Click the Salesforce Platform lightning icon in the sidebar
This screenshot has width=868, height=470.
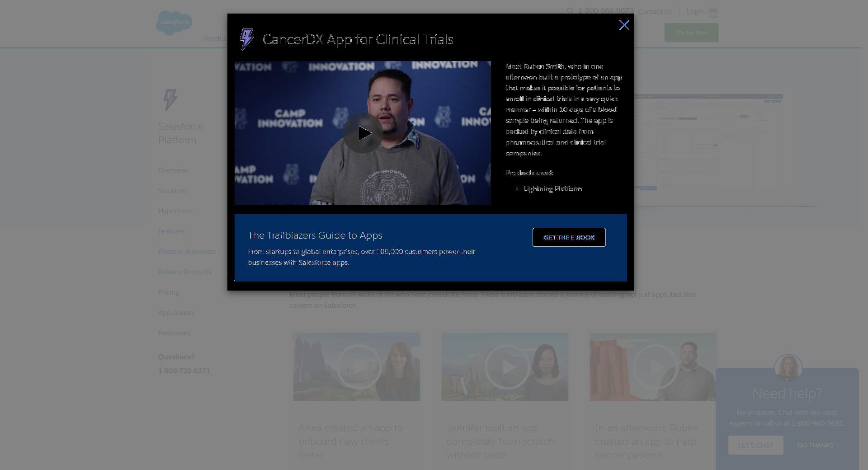(x=170, y=100)
